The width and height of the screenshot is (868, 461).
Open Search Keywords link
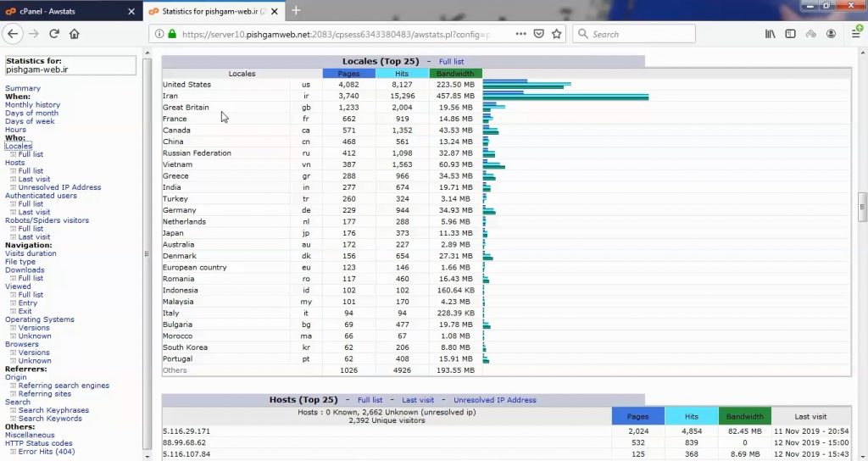click(x=50, y=419)
